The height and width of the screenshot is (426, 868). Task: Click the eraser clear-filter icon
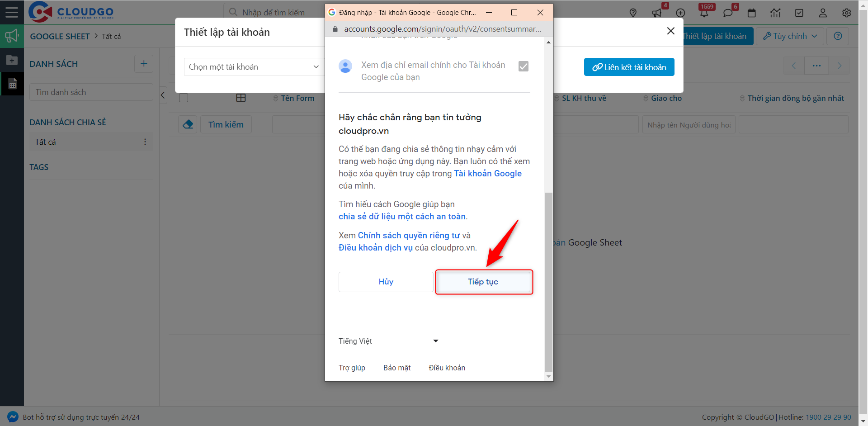pos(188,124)
